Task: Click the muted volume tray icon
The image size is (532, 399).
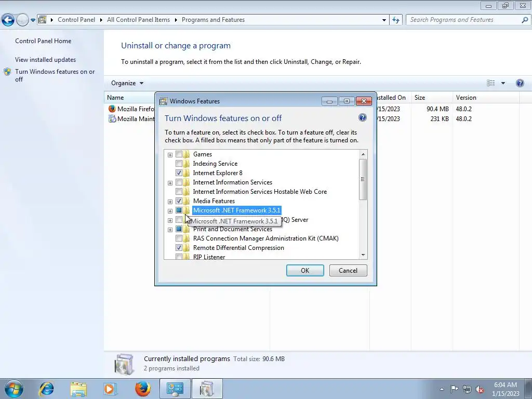Action: point(480,389)
